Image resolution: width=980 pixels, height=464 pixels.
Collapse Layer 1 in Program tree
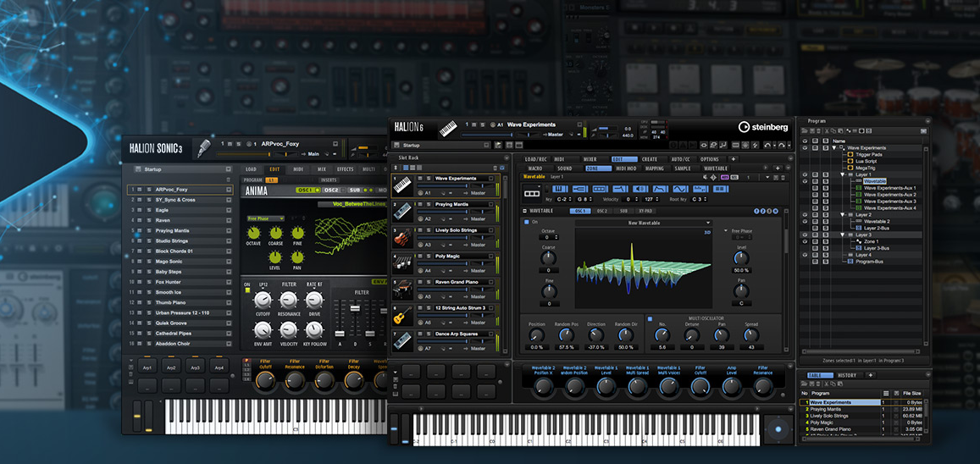pos(842,174)
